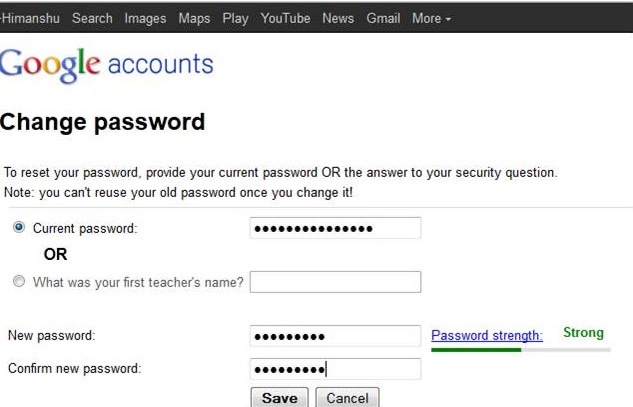This screenshot has width=633, height=407.
Task: Go to News in the top bar
Action: pyautogui.click(x=338, y=19)
